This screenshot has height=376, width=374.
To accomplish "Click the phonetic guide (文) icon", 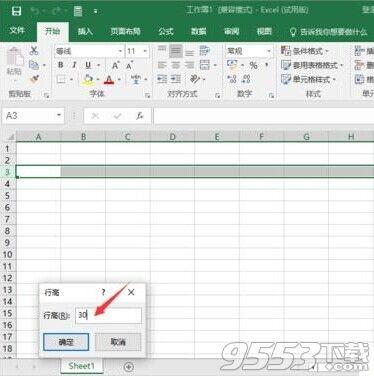I will (x=136, y=79).
